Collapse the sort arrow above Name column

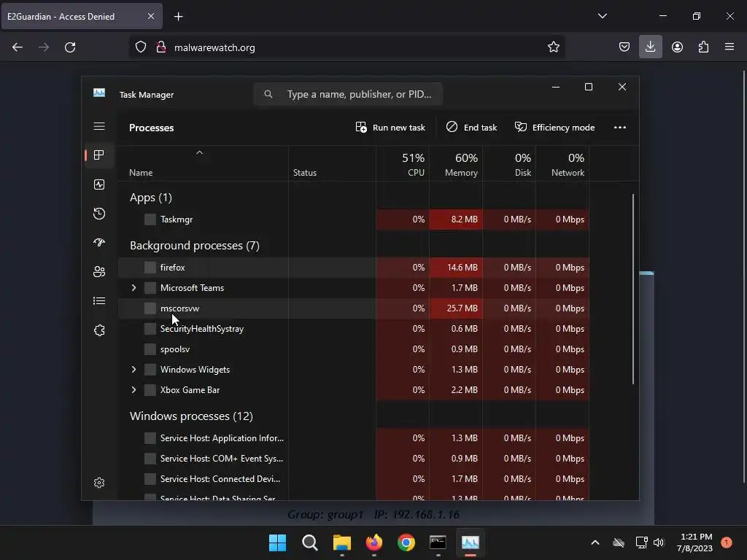click(x=200, y=152)
